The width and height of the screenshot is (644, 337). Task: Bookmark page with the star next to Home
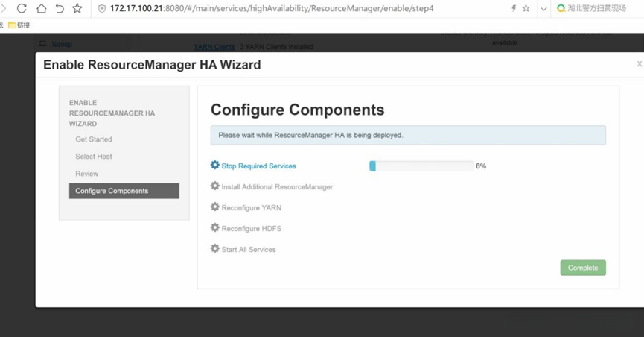point(77,8)
